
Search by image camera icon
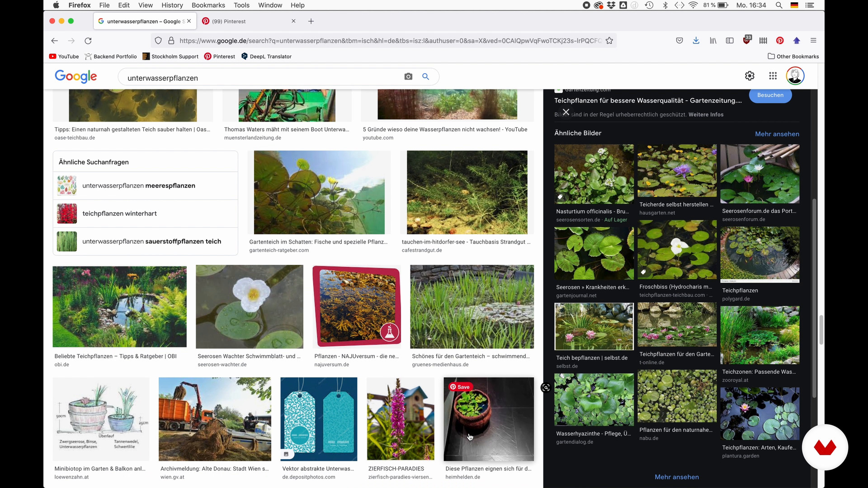click(x=408, y=77)
